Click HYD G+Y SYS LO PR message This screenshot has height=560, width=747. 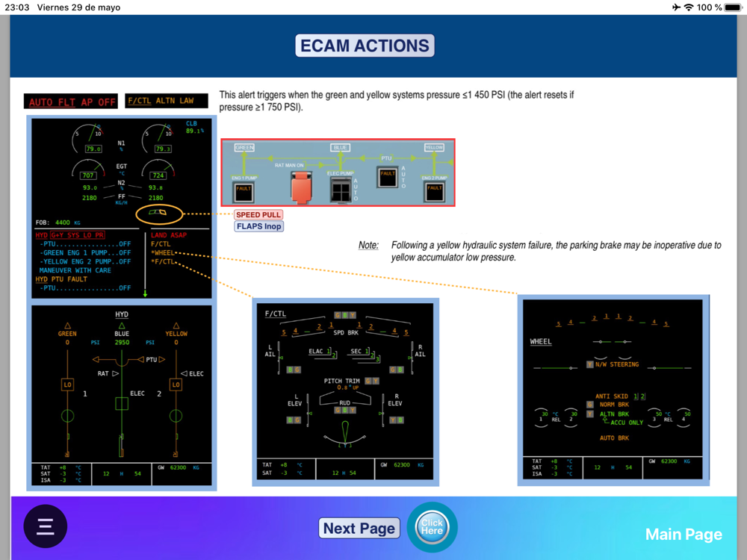tap(70, 235)
